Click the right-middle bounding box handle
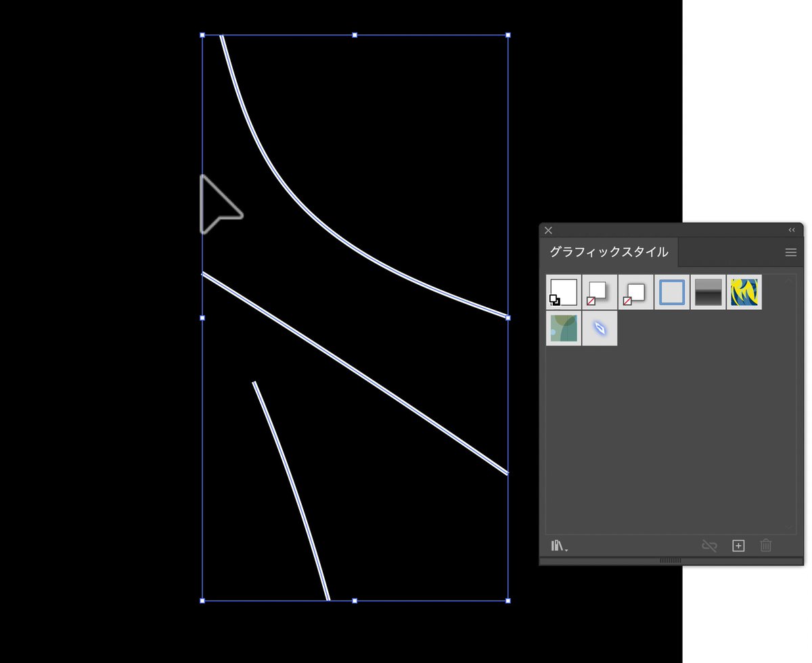 [508, 317]
